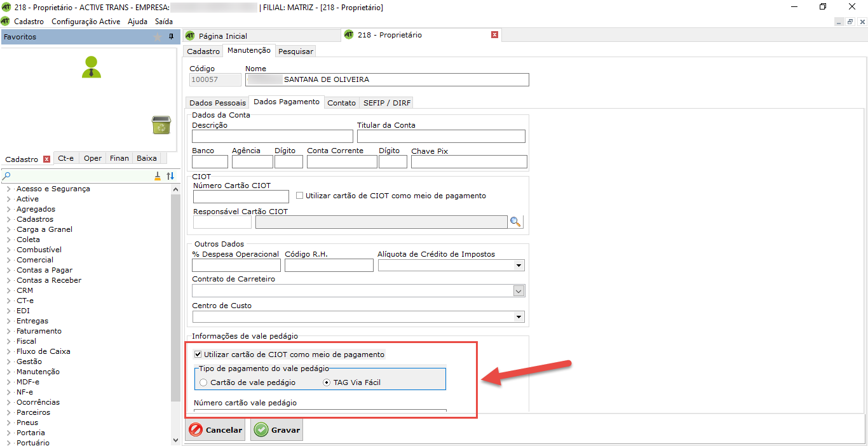Open the Configuração Active menu
The width and height of the screenshot is (868, 446).
pos(86,21)
